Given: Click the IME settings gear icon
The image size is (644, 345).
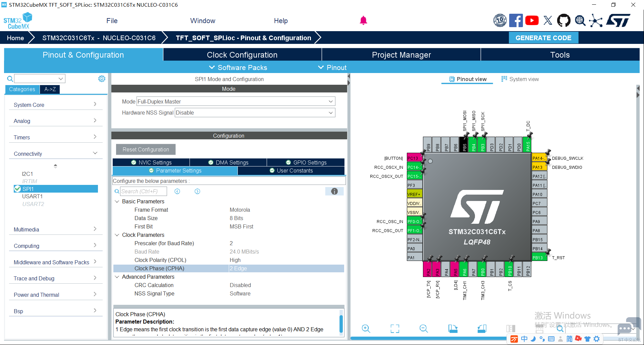Looking at the screenshot, I should tap(596, 339).
